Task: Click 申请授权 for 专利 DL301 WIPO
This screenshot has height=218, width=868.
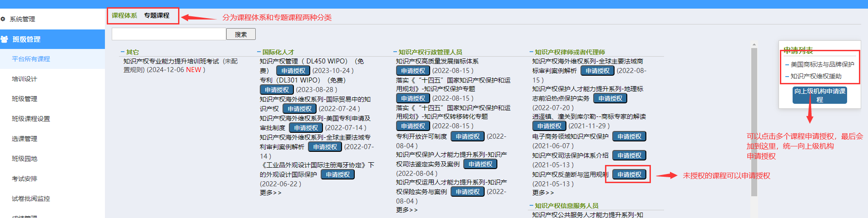Action: [277, 90]
